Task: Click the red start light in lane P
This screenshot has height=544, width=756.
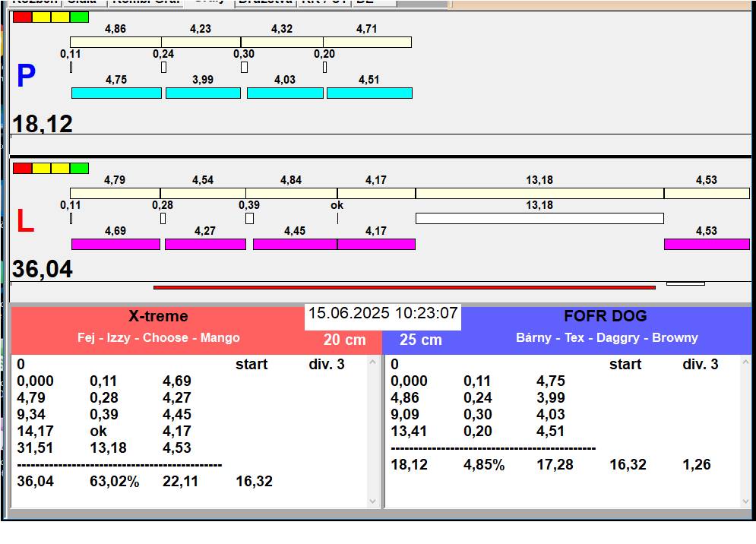Action: [x=22, y=17]
